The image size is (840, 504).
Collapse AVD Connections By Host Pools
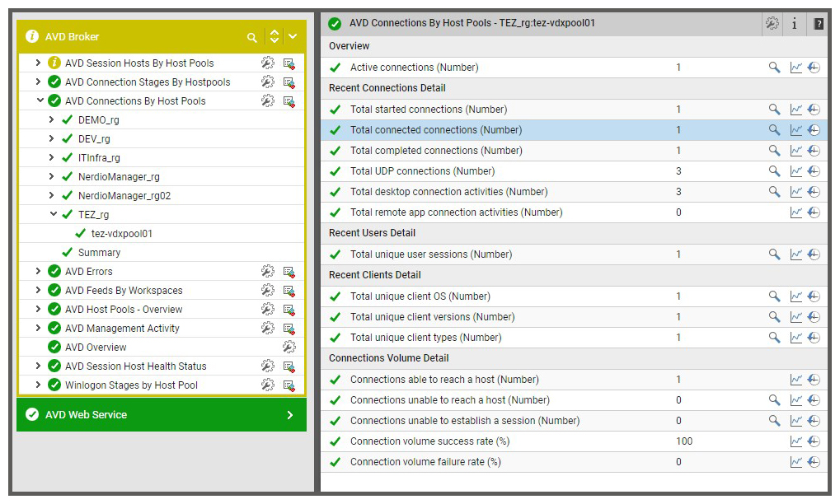pos(40,100)
